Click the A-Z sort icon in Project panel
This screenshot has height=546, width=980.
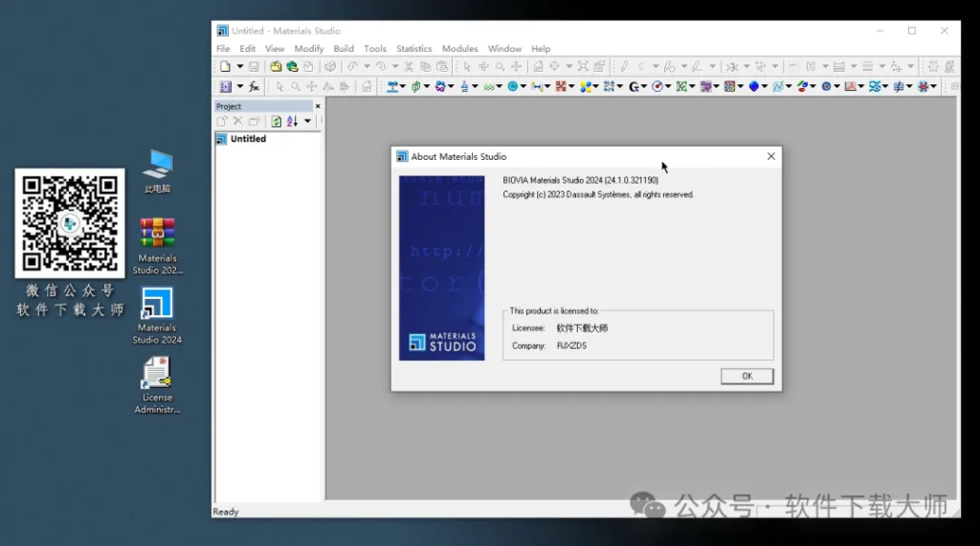click(292, 122)
